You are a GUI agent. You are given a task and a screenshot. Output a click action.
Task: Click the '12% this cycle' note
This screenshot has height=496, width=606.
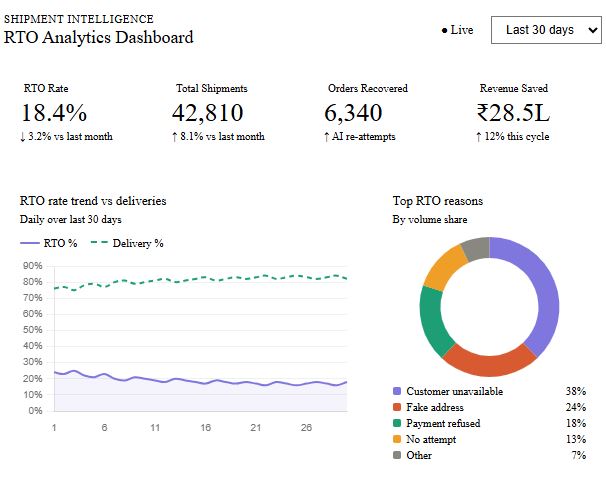513,136
